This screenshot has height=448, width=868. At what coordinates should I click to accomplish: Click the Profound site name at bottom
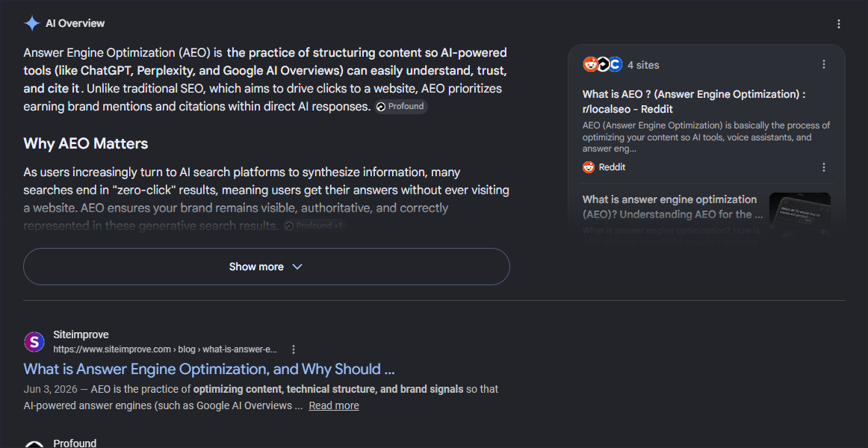coord(75,443)
